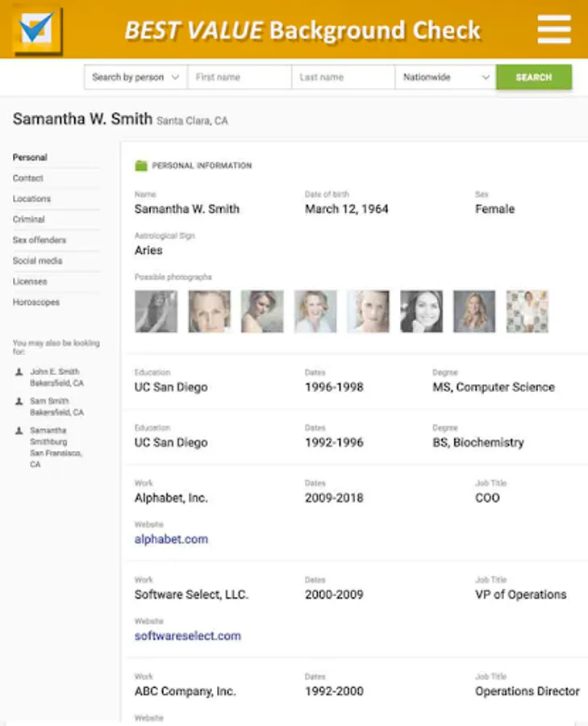
Task: Open the hamburger menu icon
Action: pyautogui.click(x=554, y=29)
